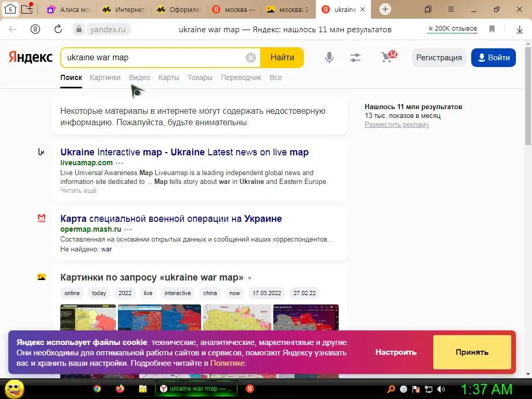532x399 pixels.
Task: Add a new browser tab with the plus button
Action: pos(385,9)
